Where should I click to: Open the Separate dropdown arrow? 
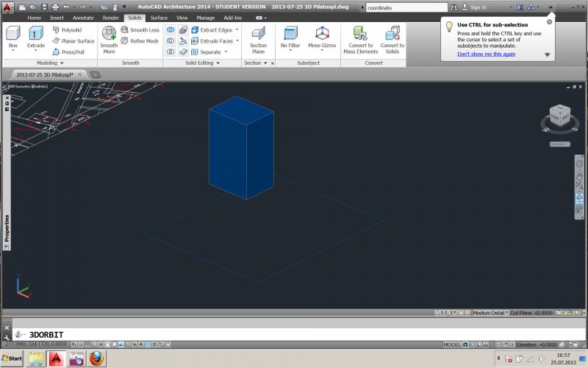point(226,52)
